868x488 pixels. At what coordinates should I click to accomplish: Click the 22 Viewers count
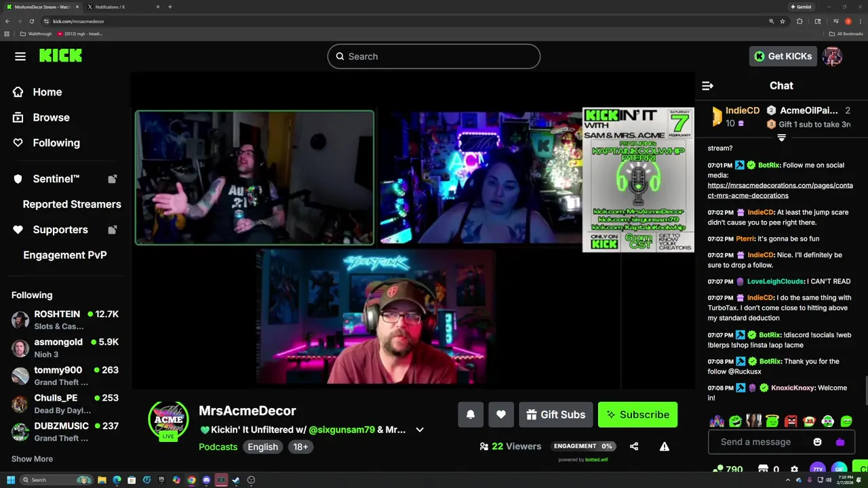(510, 446)
